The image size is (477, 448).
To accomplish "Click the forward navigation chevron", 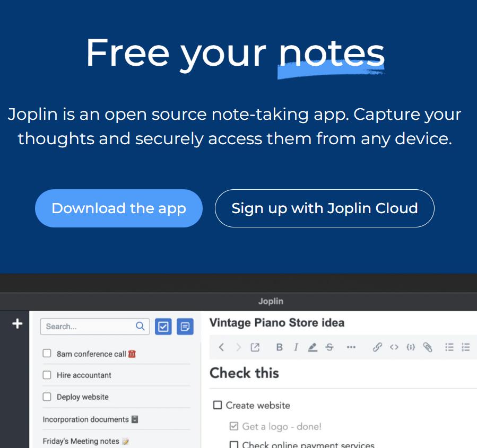I will tap(238, 347).
